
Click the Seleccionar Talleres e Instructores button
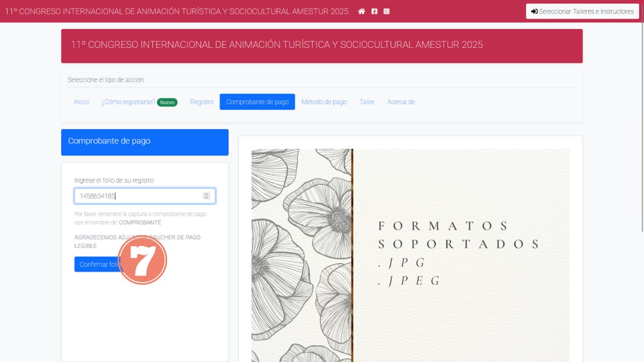pos(582,12)
